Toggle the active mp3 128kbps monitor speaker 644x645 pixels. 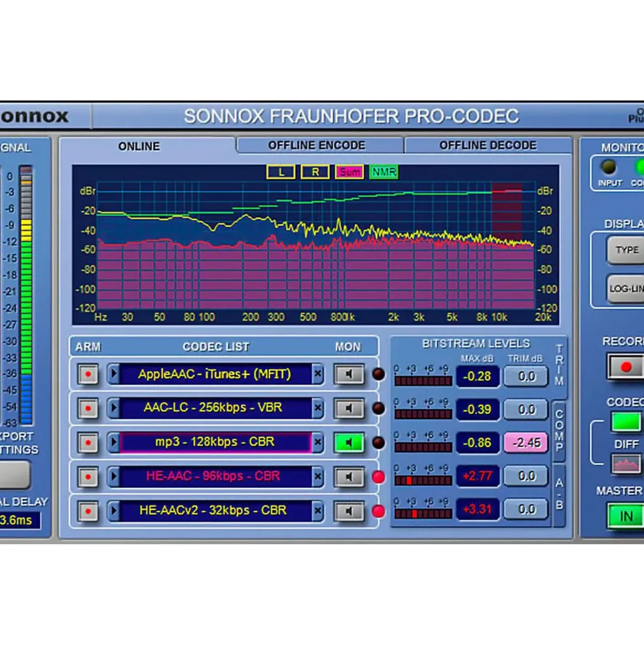click(349, 443)
